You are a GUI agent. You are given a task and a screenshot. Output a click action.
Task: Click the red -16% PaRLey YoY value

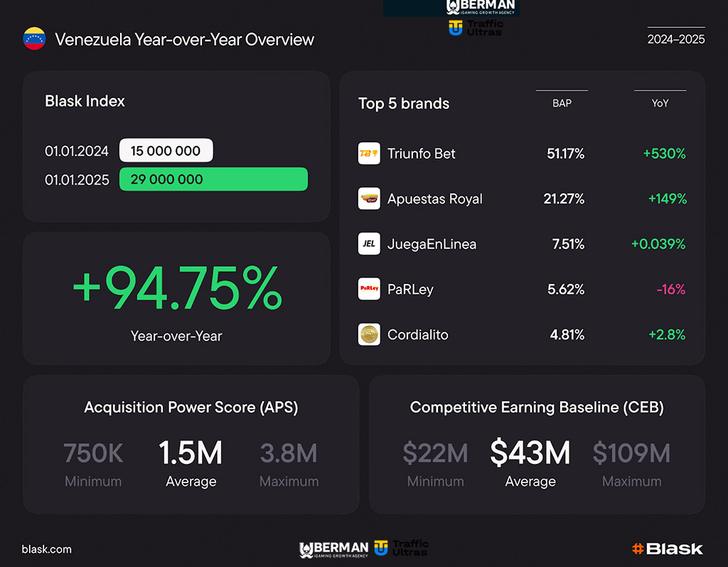point(670,290)
